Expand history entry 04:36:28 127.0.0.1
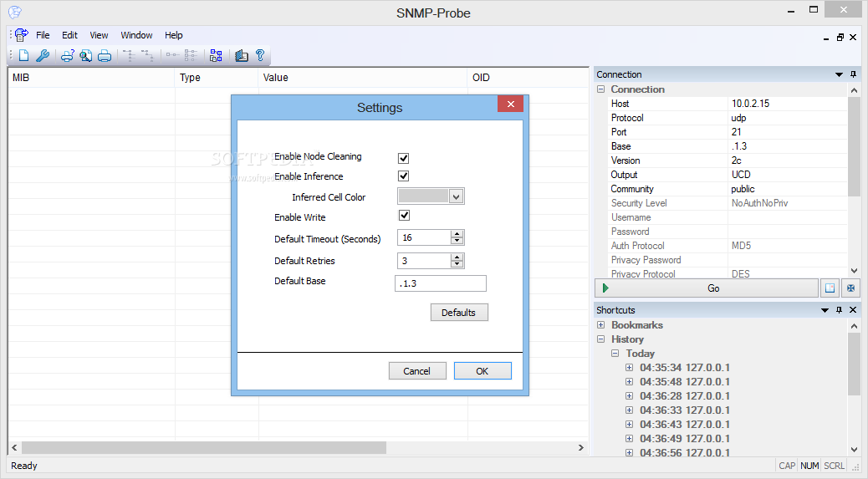This screenshot has width=868, height=479. (x=629, y=395)
